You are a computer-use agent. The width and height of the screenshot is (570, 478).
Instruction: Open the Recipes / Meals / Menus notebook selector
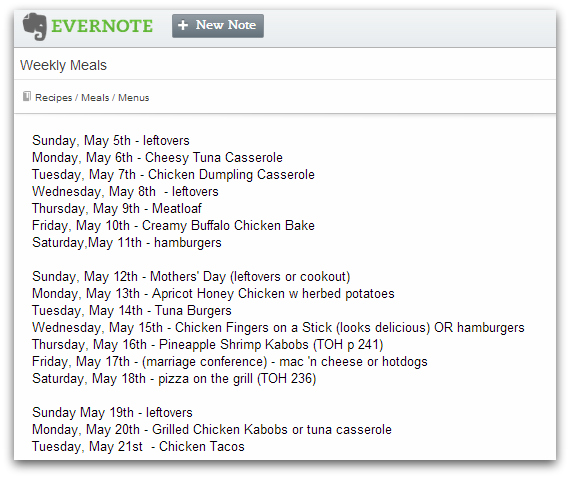[92, 97]
